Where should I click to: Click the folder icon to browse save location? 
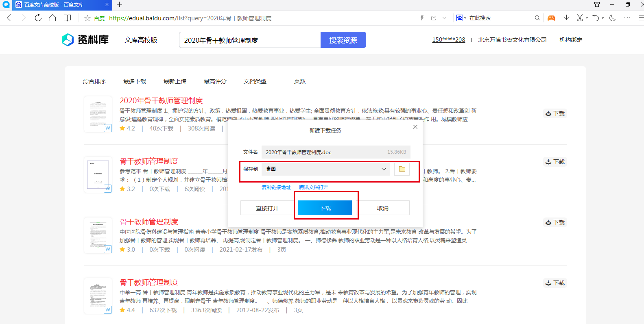tap(402, 169)
